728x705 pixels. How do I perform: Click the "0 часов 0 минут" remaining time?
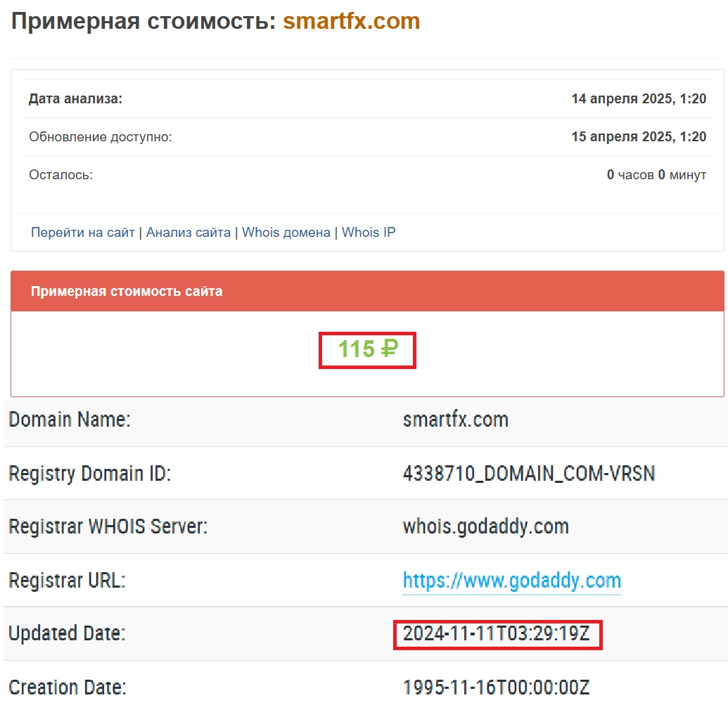point(656,175)
